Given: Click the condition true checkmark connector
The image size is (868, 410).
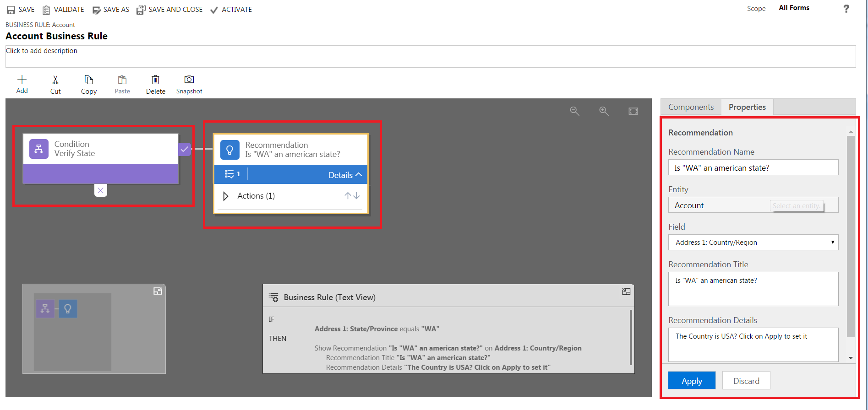Looking at the screenshot, I should (x=185, y=149).
